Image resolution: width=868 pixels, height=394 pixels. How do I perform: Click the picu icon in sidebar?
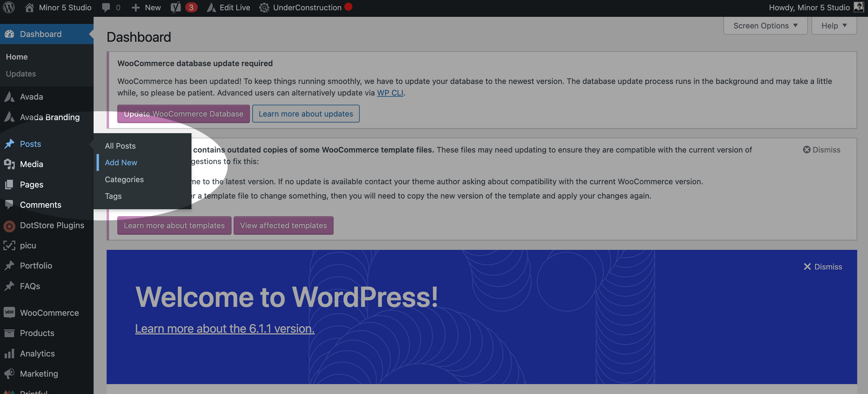pyautogui.click(x=10, y=245)
